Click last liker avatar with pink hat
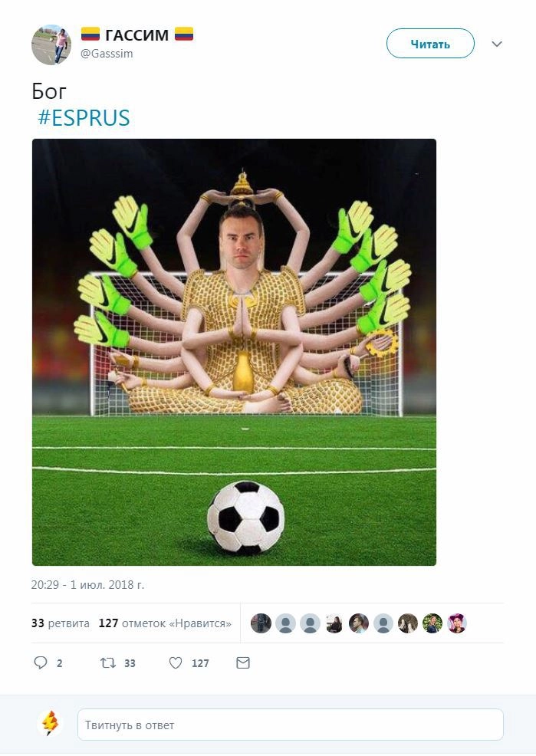Image resolution: width=536 pixels, height=756 pixels. [456, 623]
